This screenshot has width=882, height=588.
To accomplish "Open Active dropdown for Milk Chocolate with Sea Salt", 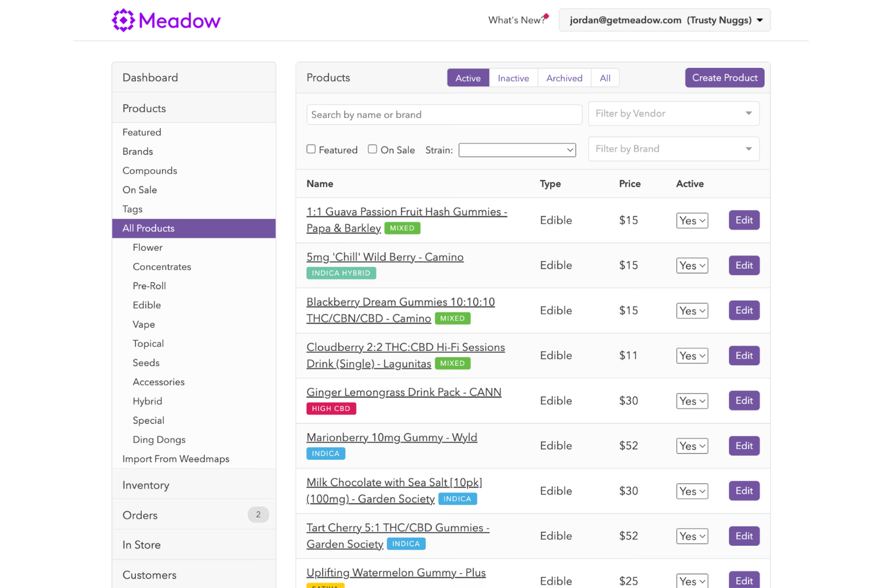I will [692, 491].
